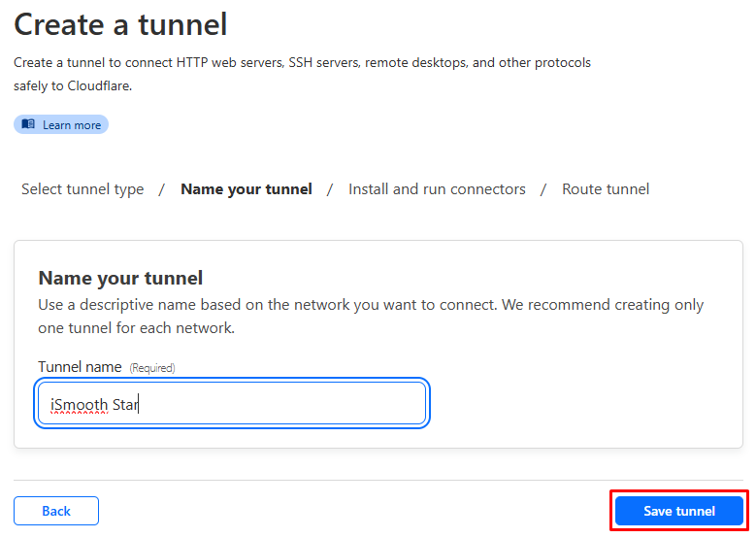Click the Create a tunnel page heading
The width and height of the screenshot is (756, 538).
[120, 24]
